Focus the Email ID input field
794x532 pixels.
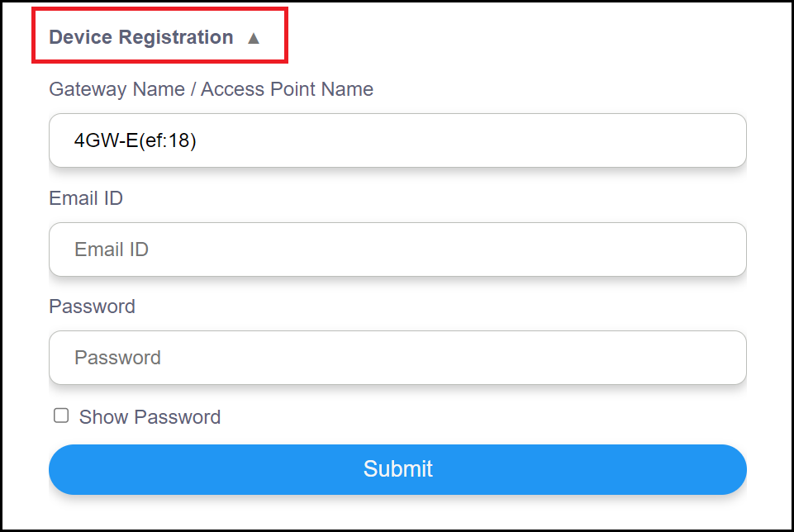pyautogui.click(x=397, y=249)
